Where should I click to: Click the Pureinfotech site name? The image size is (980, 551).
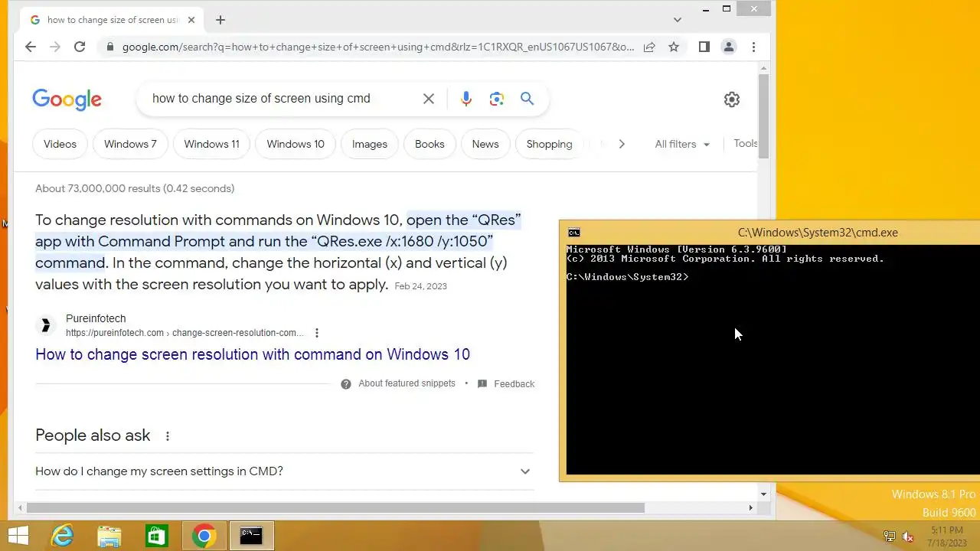tap(96, 318)
